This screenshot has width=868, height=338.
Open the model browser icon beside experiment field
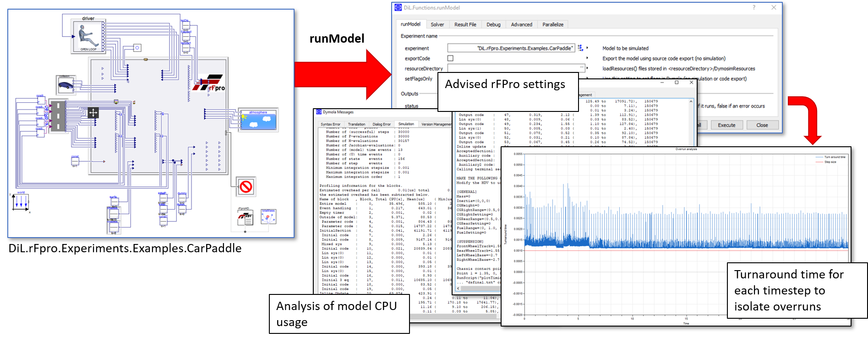580,48
